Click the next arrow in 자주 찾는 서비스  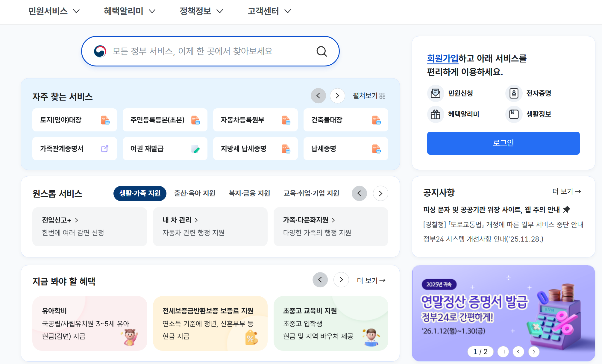[337, 96]
